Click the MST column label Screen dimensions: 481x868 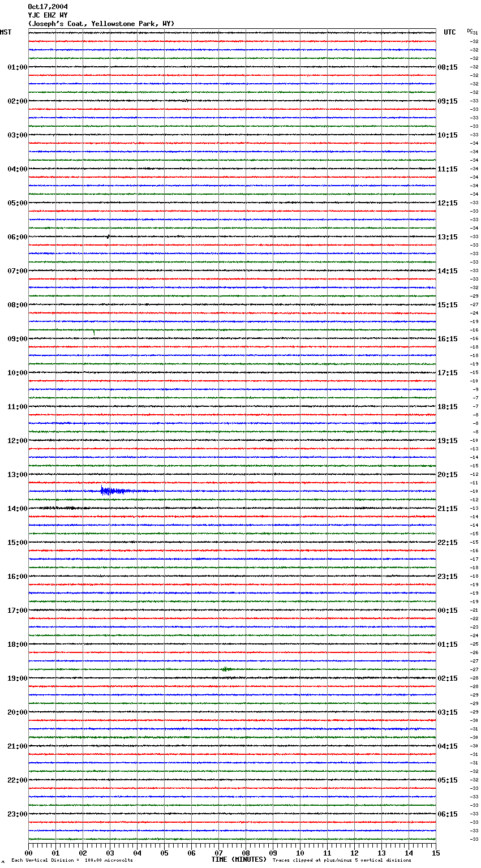6,32
